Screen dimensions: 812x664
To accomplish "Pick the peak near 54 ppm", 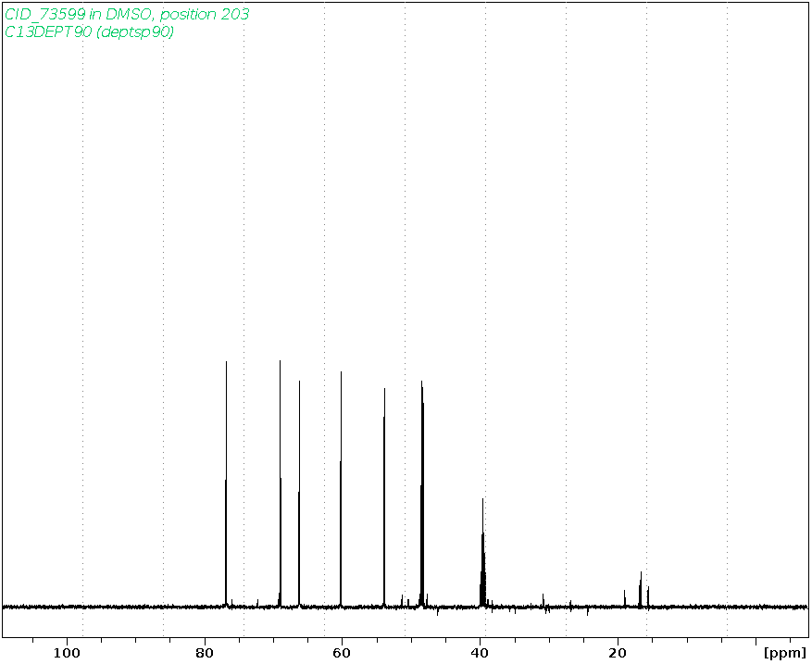I will pyautogui.click(x=384, y=496).
